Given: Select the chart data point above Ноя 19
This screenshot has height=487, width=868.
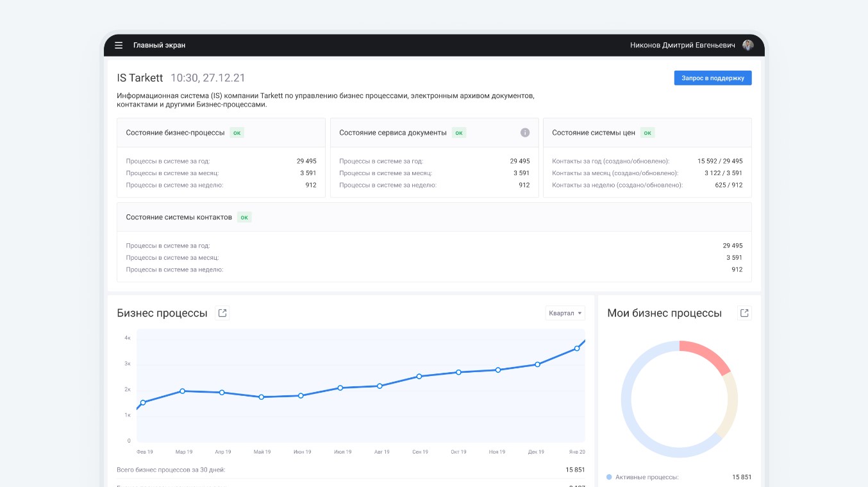Looking at the screenshot, I should 498,370.
